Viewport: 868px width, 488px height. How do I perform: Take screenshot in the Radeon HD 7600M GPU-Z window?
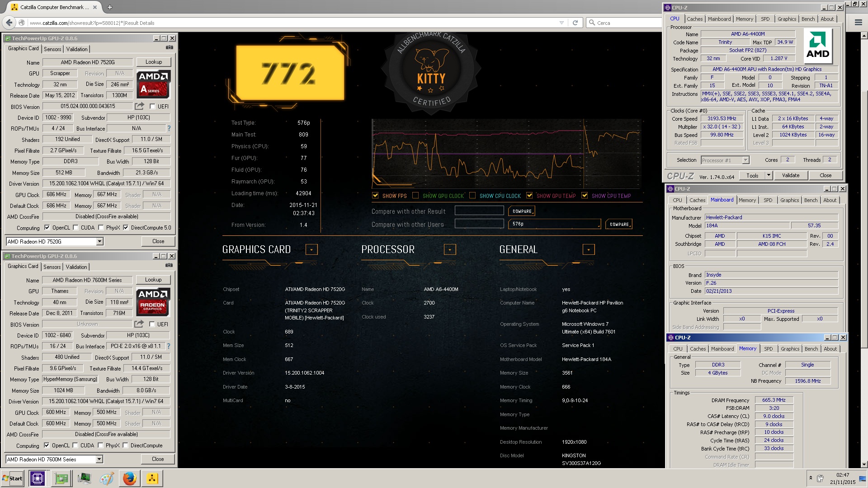pyautogui.click(x=169, y=265)
